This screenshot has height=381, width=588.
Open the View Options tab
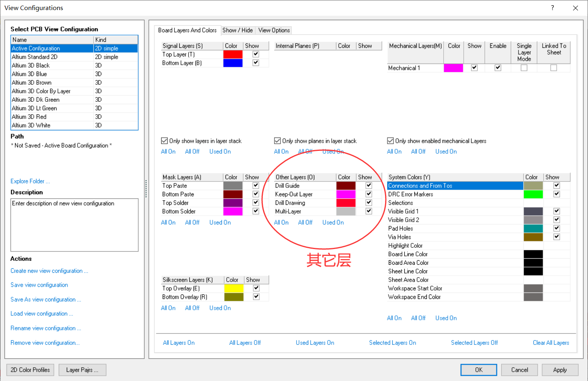(274, 30)
